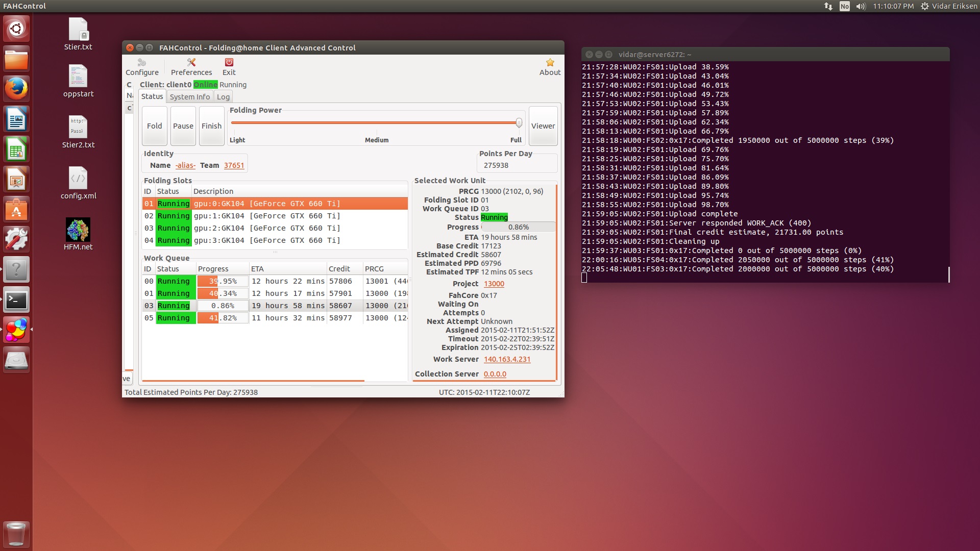Sort Folding Slots by Description header
980x551 pixels.
300,191
